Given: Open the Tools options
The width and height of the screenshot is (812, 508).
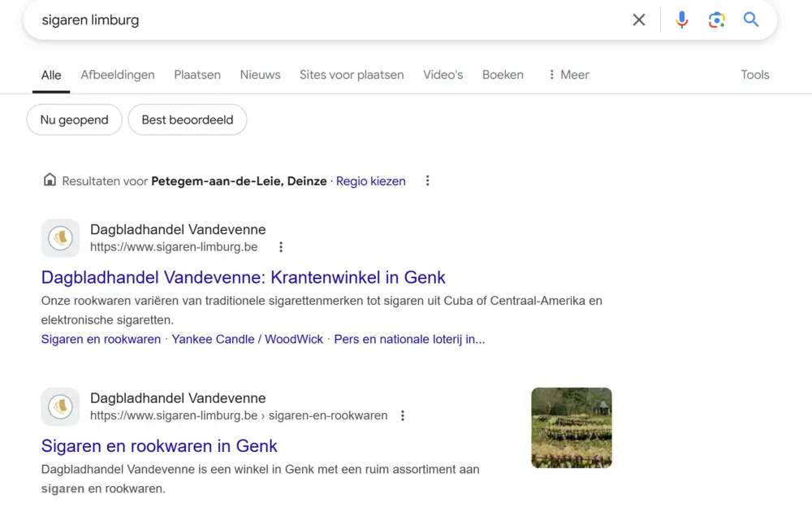Looking at the screenshot, I should pos(755,75).
